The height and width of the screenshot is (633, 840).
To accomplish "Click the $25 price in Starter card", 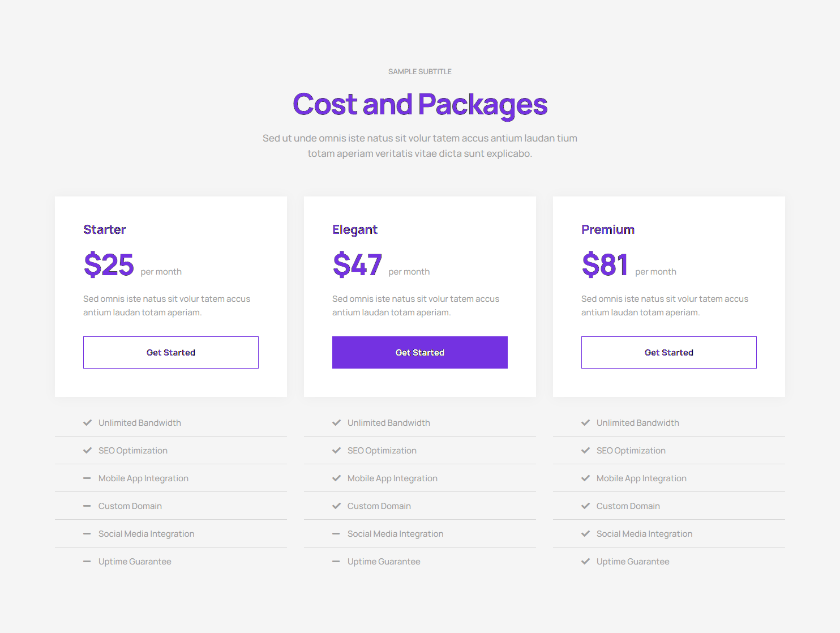I will [109, 265].
